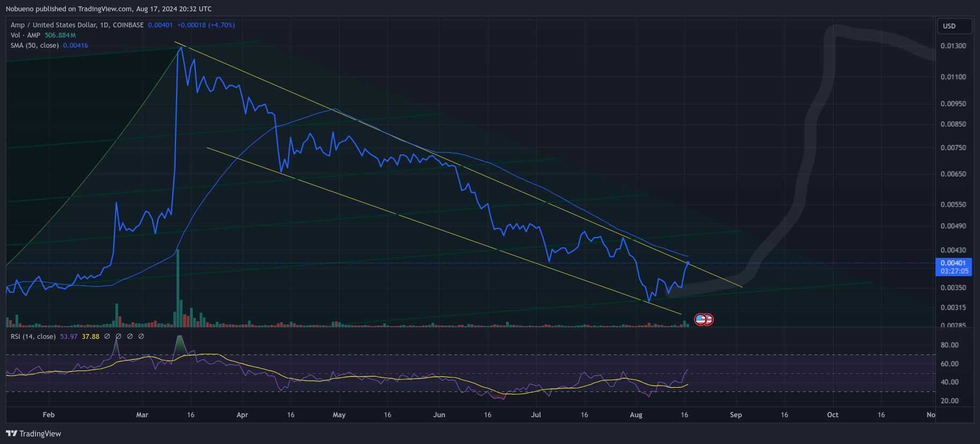Click the 0.00950 price axis label
980x444 pixels.
click(x=953, y=103)
